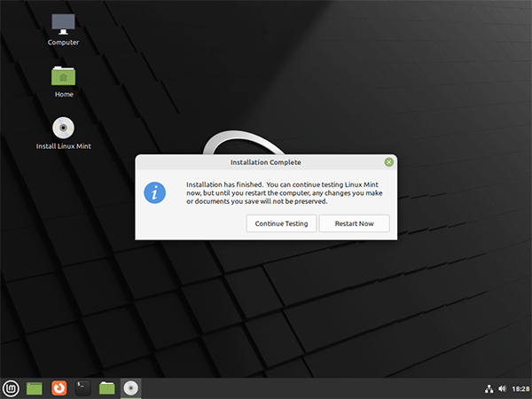Image resolution: width=532 pixels, height=399 pixels.
Task: Open the network connections tray icon
Action: [489, 388]
